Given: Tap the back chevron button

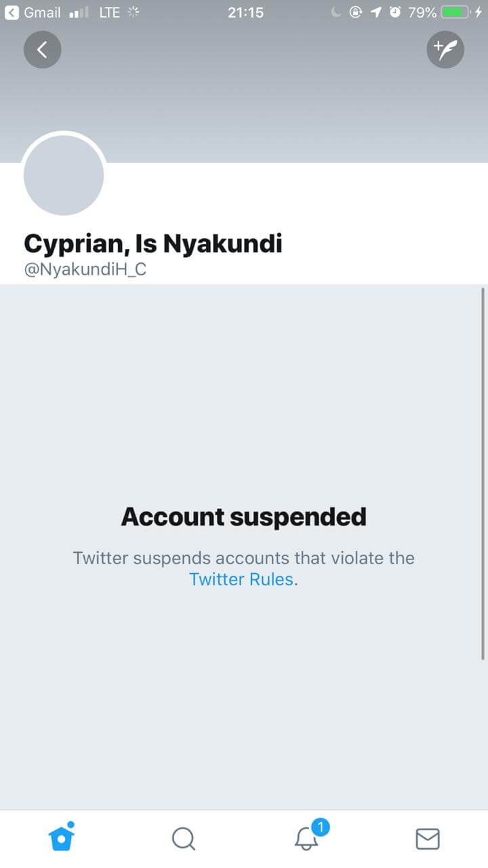Looking at the screenshot, I should tap(43, 50).
